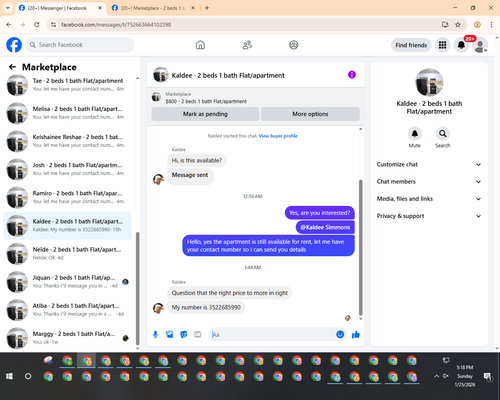Click the @Kaldee Simmons mention
500x400 pixels.
coord(325,227)
